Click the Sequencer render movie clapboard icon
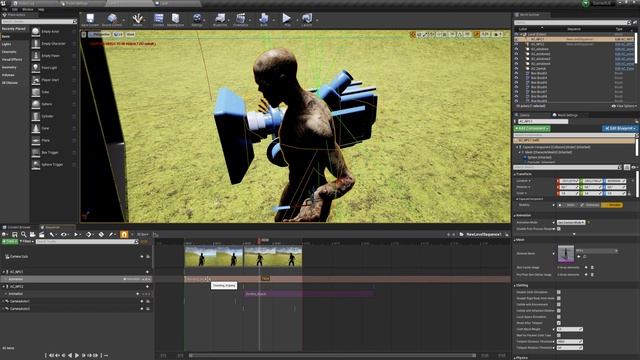Viewport: 640px width, 360px height. coord(42,234)
